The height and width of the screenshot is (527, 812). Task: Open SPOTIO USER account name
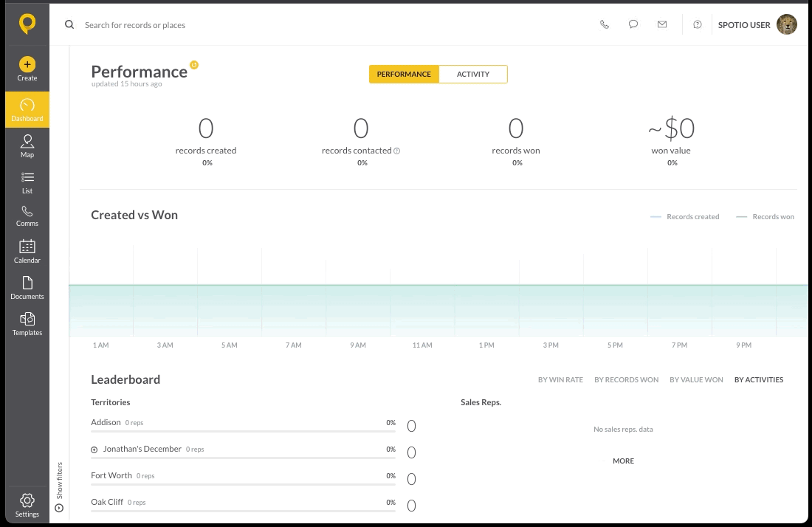point(743,25)
